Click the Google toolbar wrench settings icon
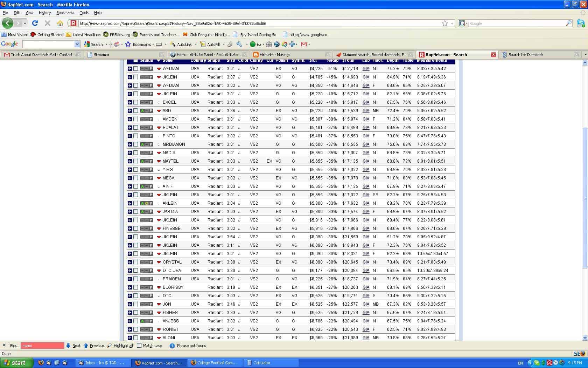Screen dimensions: 588x368 [239, 44]
